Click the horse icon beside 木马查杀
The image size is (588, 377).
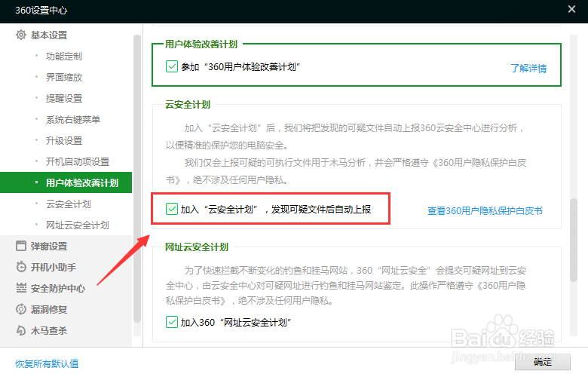21,330
